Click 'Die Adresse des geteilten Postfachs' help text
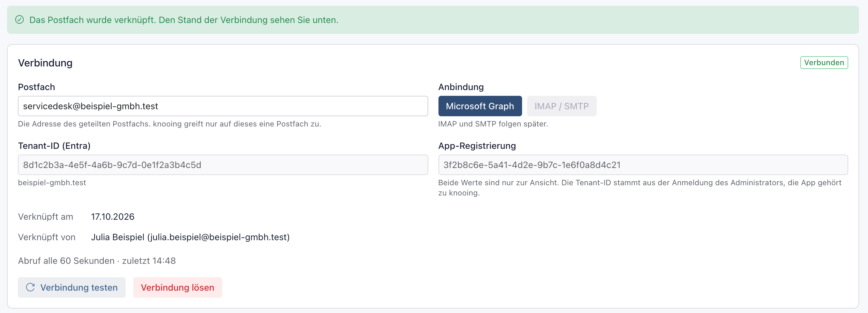Viewport: 868px width, 313px height. point(169,124)
